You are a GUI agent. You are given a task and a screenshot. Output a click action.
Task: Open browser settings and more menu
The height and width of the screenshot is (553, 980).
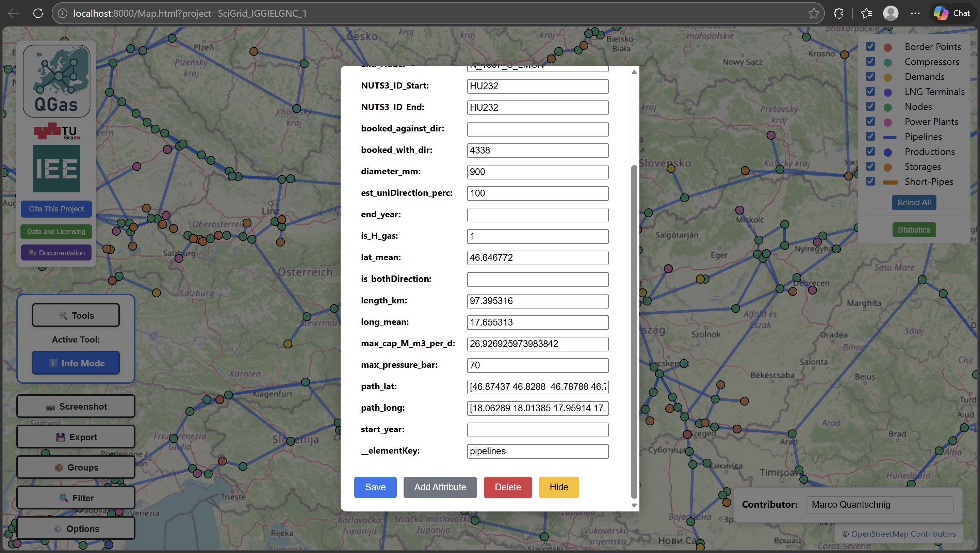pyautogui.click(x=915, y=13)
